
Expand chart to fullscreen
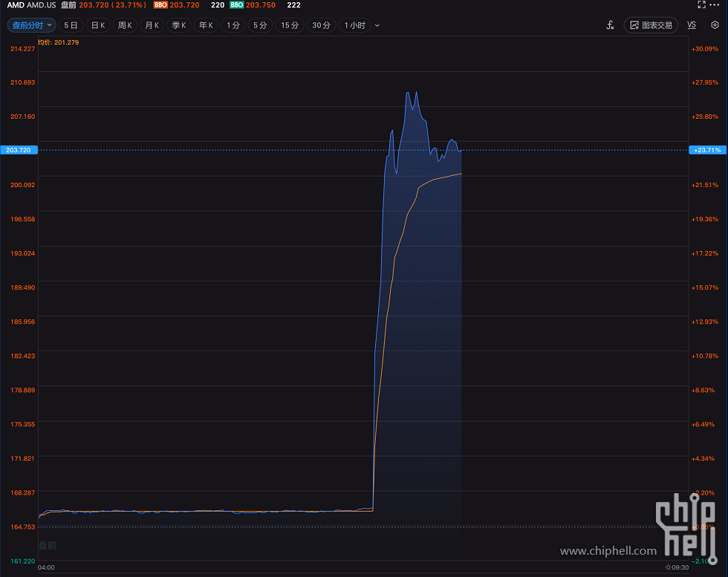click(x=701, y=4)
